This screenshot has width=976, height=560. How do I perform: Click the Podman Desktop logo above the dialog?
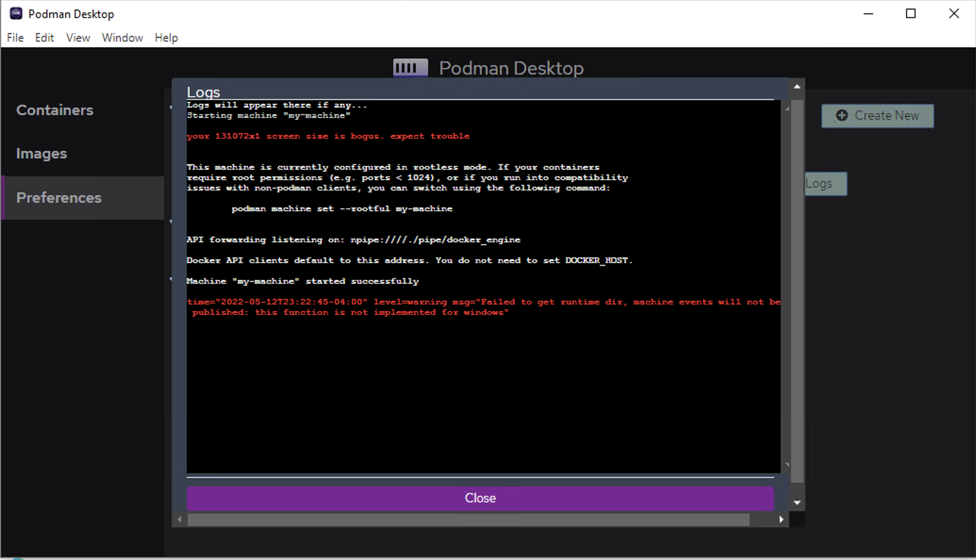tap(410, 67)
